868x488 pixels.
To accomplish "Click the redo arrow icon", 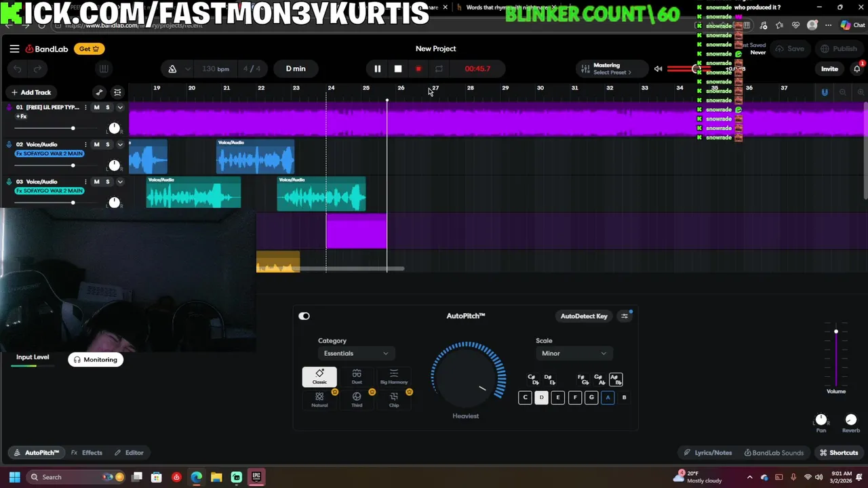I will click(x=37, y=68).
